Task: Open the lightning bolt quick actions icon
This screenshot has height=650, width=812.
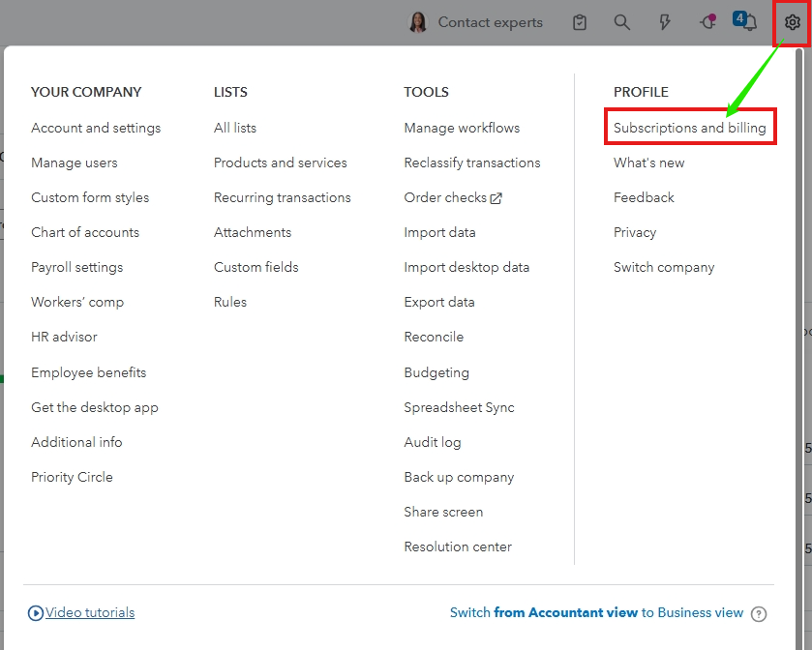Action: 665,22
